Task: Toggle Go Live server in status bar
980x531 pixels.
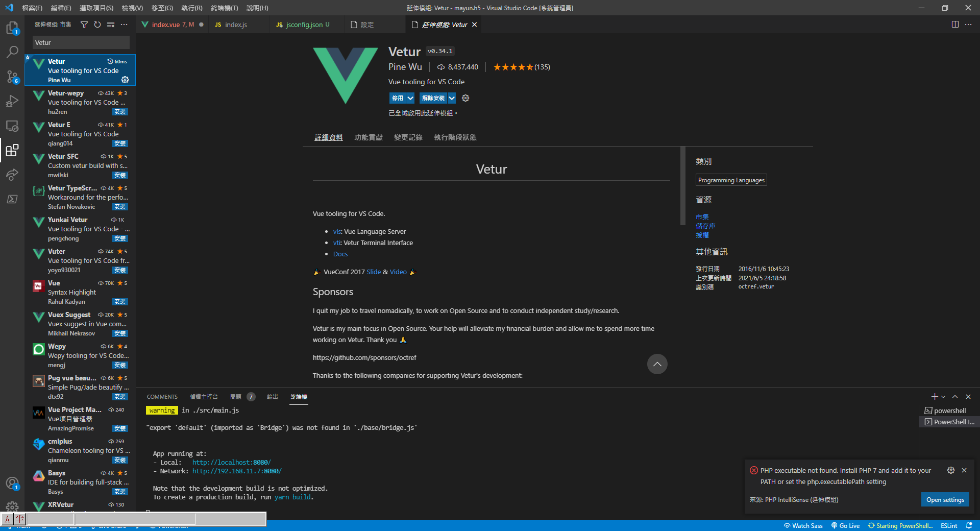Action: 845,526
